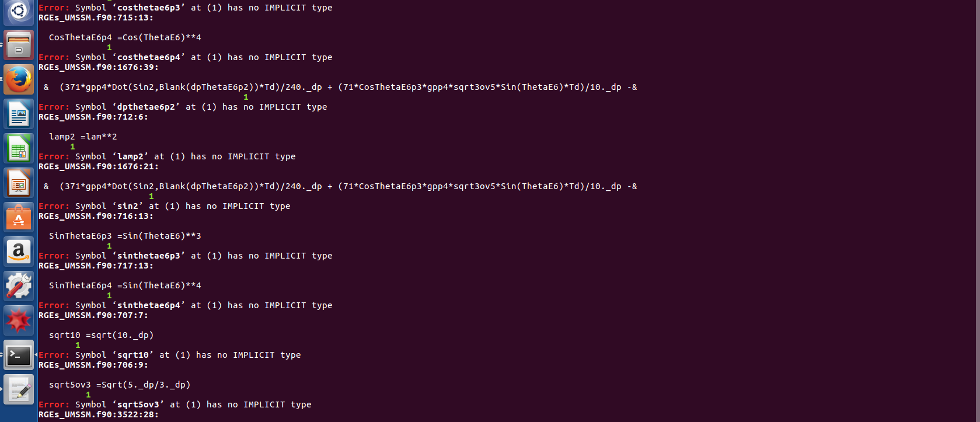
Task: Open the Ubuntu Software Center
Action: 18,218
